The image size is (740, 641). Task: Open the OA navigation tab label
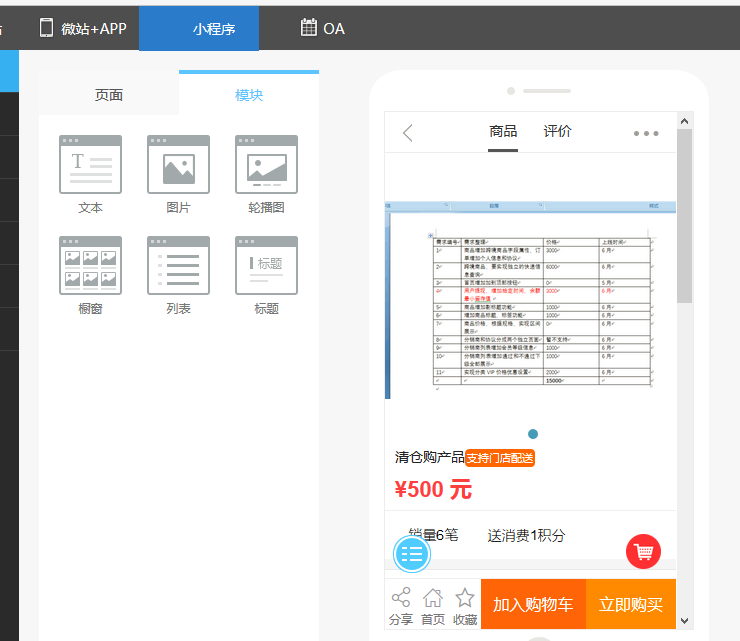point(334,29)
